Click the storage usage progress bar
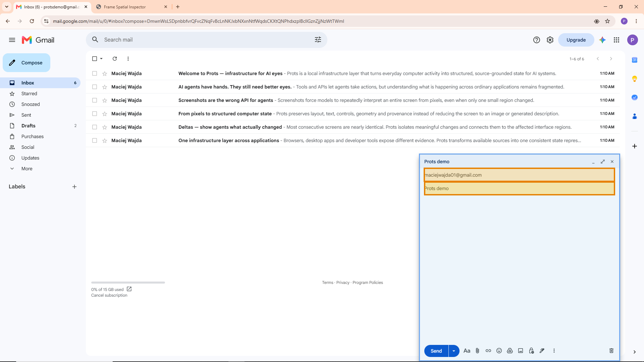 (x=128, y=283)
